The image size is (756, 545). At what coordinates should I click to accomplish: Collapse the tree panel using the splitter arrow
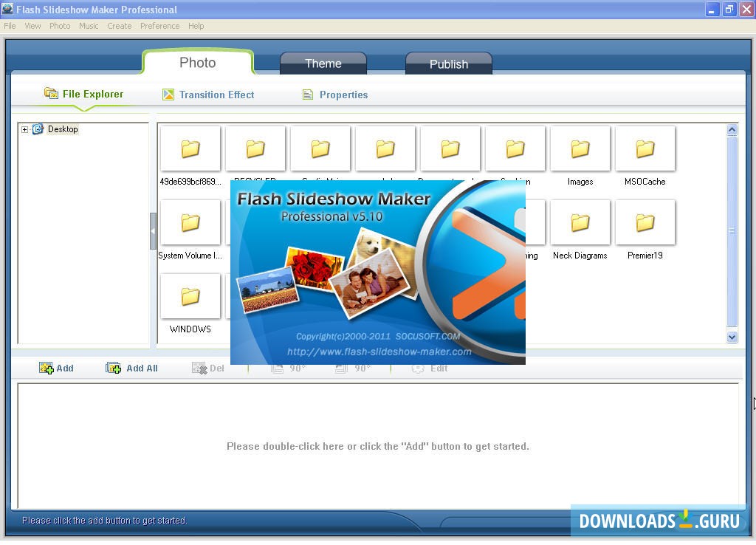(x=153, y=231)
